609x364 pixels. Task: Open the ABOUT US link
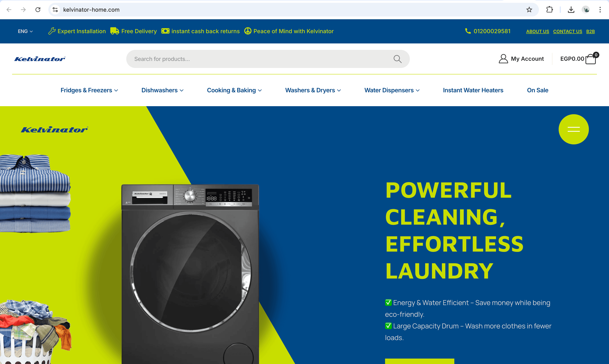538,31
